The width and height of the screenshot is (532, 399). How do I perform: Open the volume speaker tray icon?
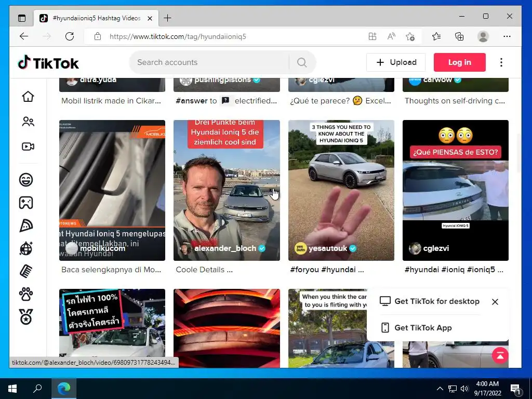[464, 389]
